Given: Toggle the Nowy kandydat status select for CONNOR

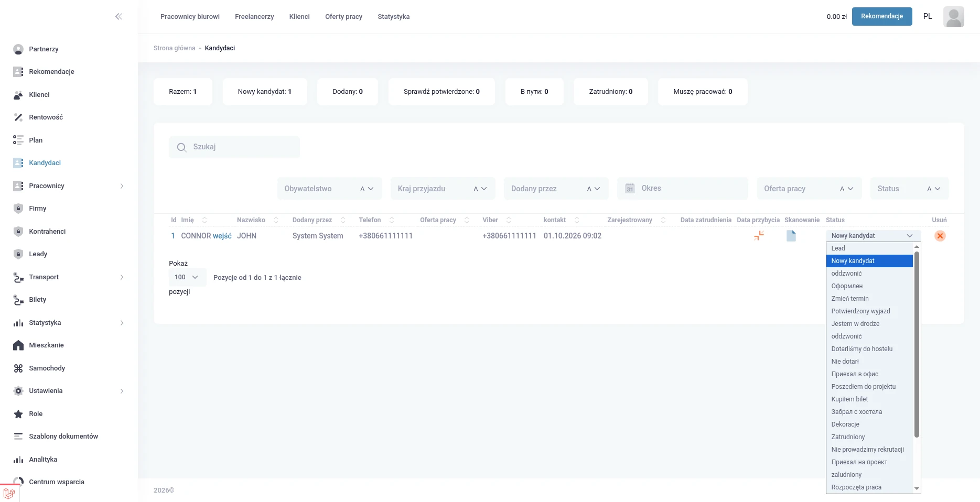Looking at the screenshot, I should point(873,236).
